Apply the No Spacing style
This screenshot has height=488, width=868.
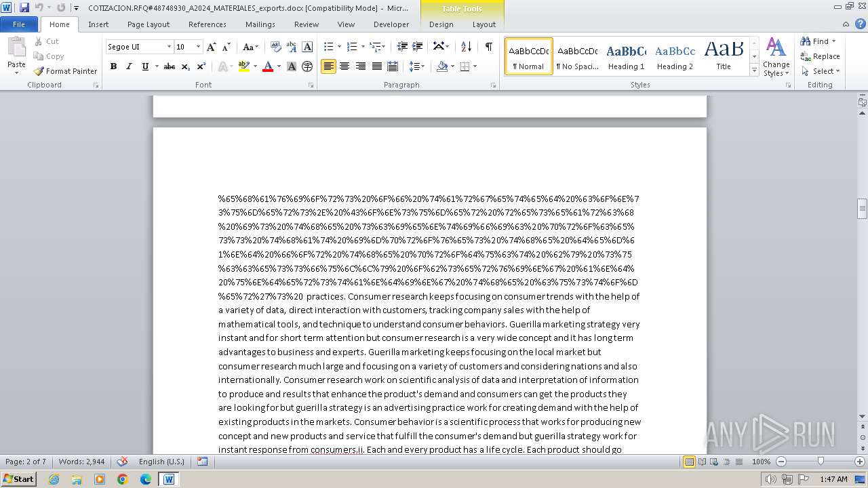[x=577, y=56]
